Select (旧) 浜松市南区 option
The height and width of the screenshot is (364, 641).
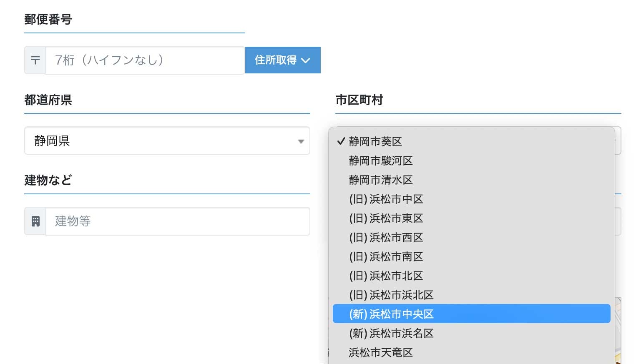point(472,256)
